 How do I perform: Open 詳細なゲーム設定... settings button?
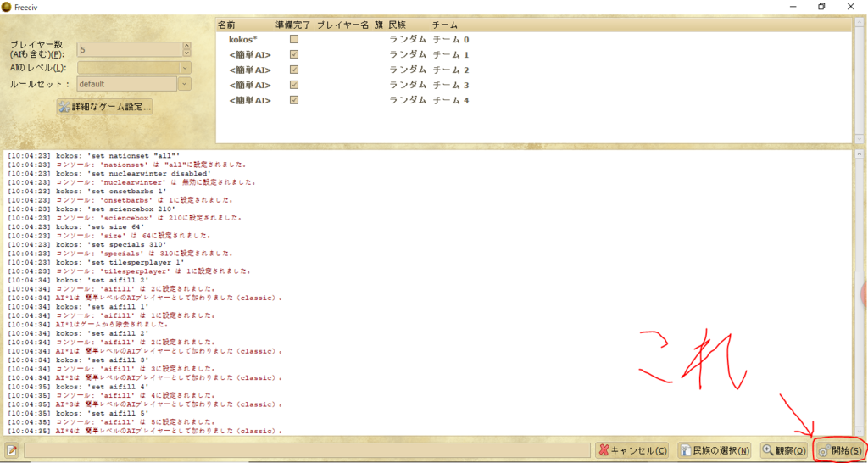(x=104, y=107)
